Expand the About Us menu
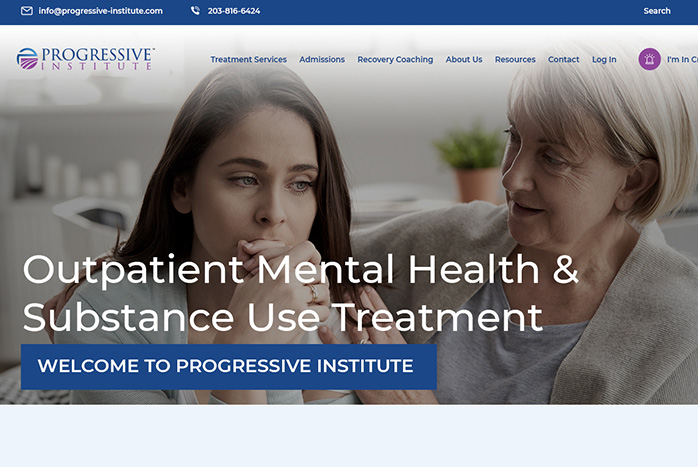This screenshot has width=698, height=467. [x=464, y=59]
